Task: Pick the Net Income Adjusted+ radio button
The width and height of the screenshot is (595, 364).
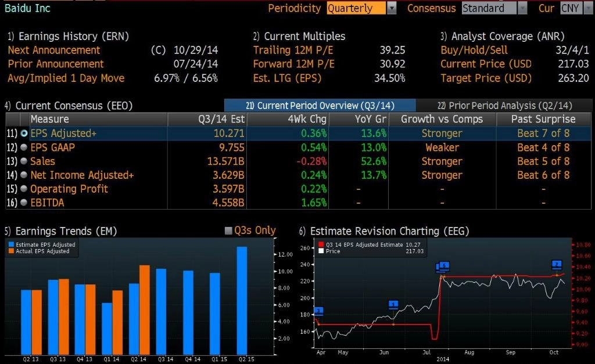Action: coord(24,175)
